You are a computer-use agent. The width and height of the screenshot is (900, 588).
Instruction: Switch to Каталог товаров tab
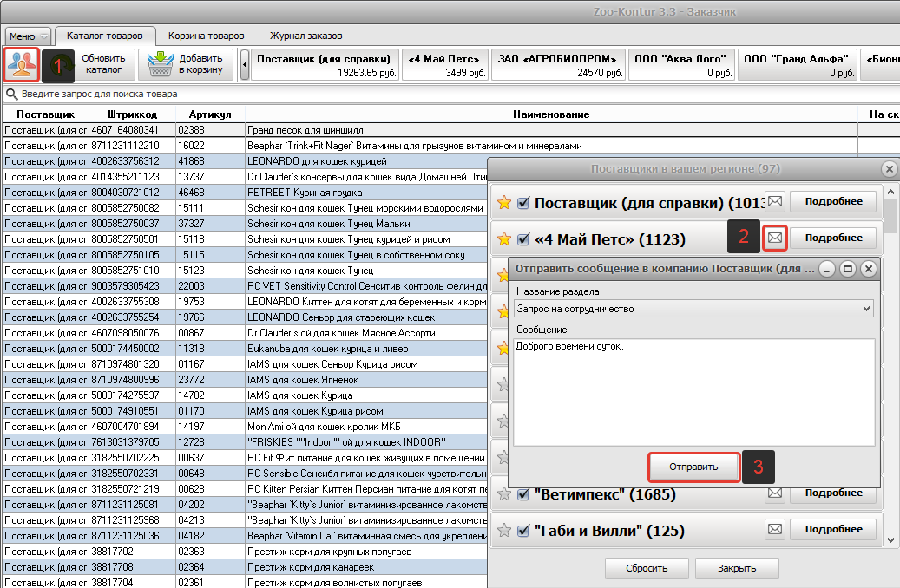(104, 36)
